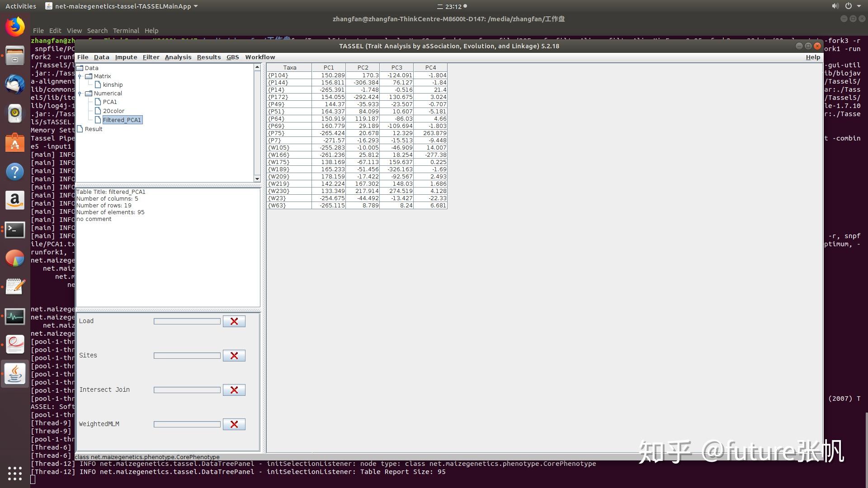Image resolution: width=868 pixels, height=488 pixels.
Task: Show applications grid in dock
Action: click(15, 473)
